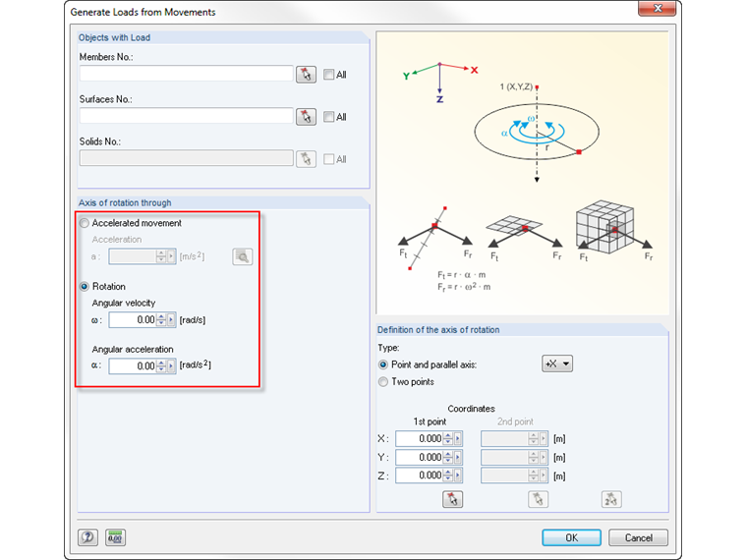Open the 2nd point Z value list arrow

pos(544,476)
